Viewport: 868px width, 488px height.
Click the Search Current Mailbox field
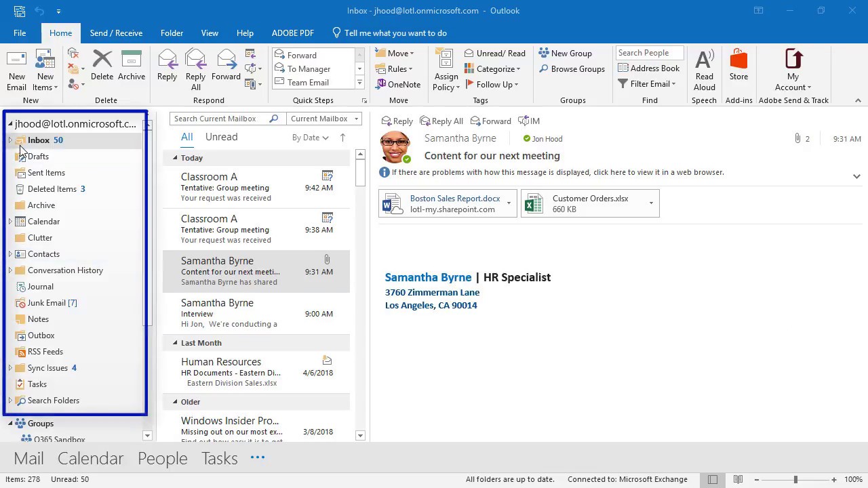[220, 119]
